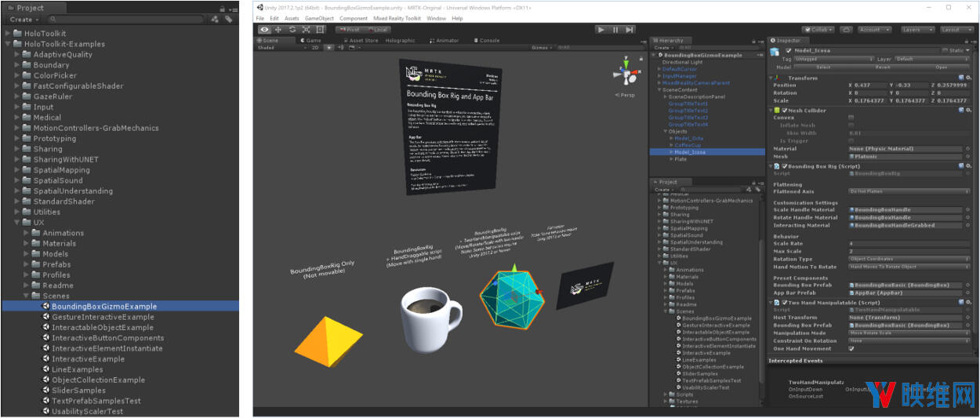Open the Mixed Reality Toolkit menu
The width and height of the screenshot is (980, 418).
tap(397, 18)
